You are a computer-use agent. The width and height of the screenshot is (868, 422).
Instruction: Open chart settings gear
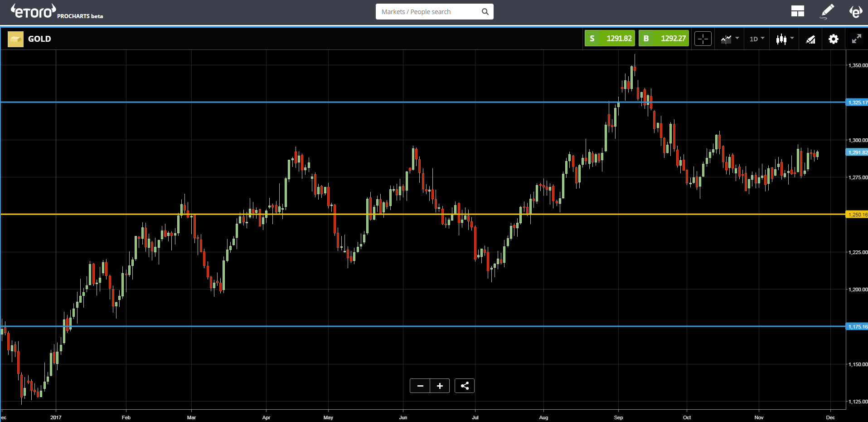tap(833, 39)
